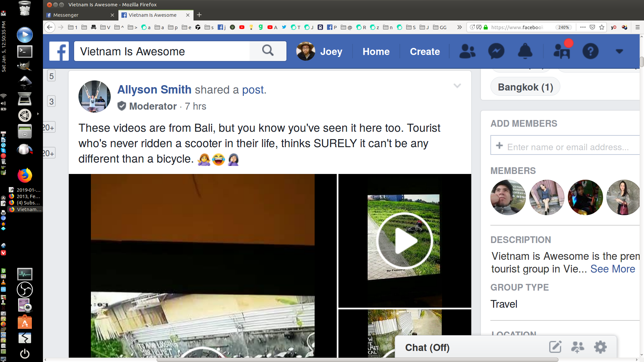Image resolution: width=644 pixels, height=362 pixels.
Task: Click the search magnifier in the group search bar
Action: (267, 51)
